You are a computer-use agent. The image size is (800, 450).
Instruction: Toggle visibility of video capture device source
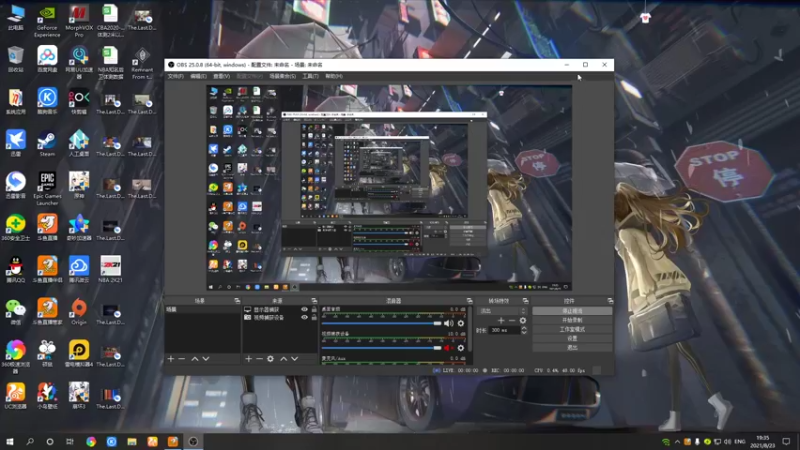tap(304, 317)
